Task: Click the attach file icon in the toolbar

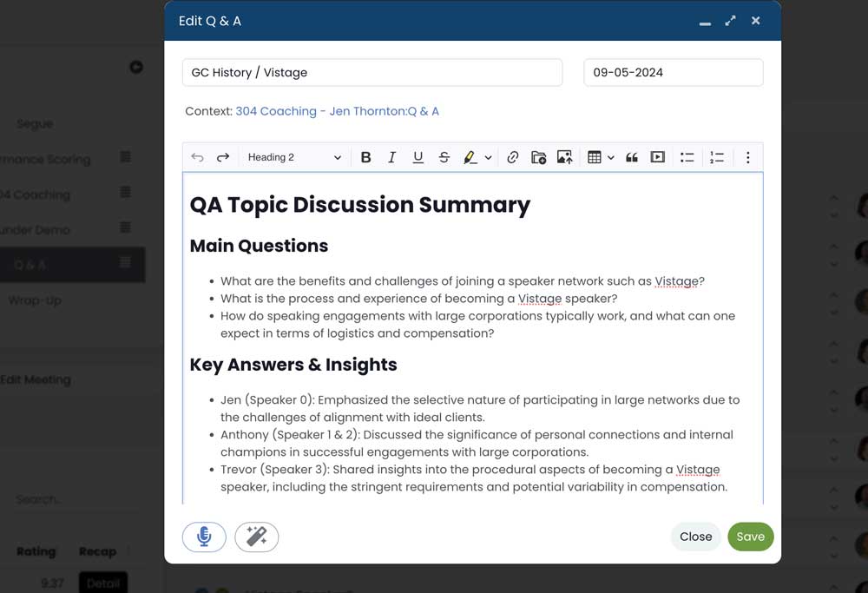Action: click(x=538, y=157)
